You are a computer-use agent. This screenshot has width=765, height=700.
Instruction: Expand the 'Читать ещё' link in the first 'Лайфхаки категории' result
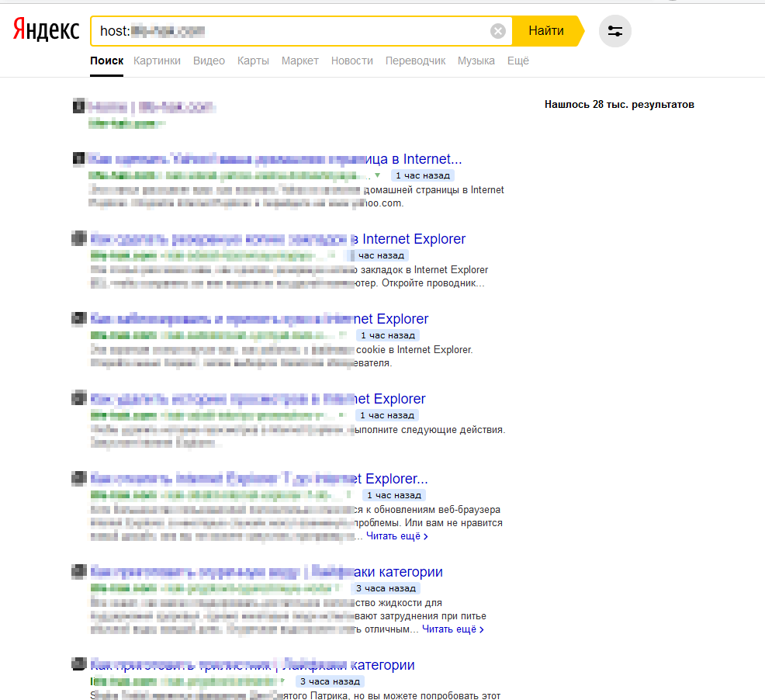tap(453, 629)
